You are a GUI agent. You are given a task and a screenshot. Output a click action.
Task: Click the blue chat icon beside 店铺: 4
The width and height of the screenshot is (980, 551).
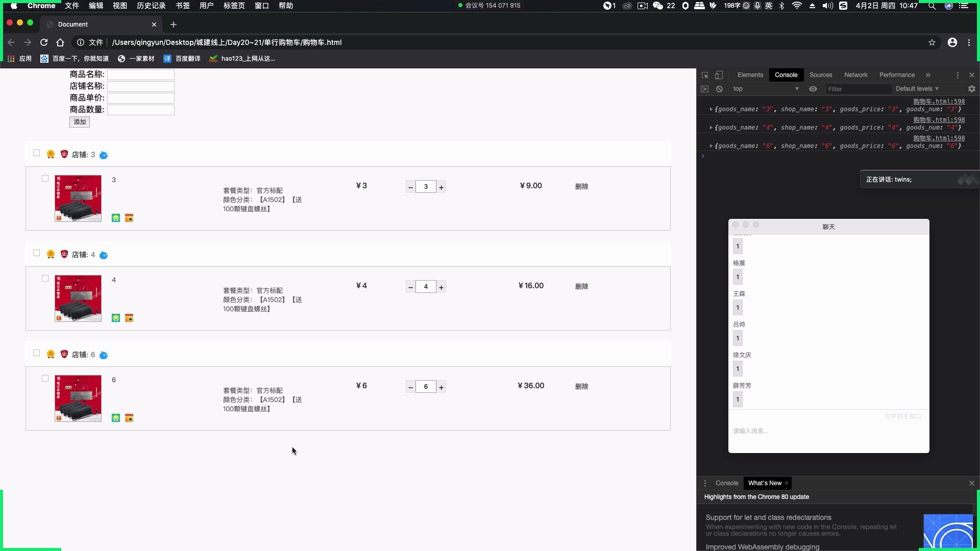click(104, 255)
